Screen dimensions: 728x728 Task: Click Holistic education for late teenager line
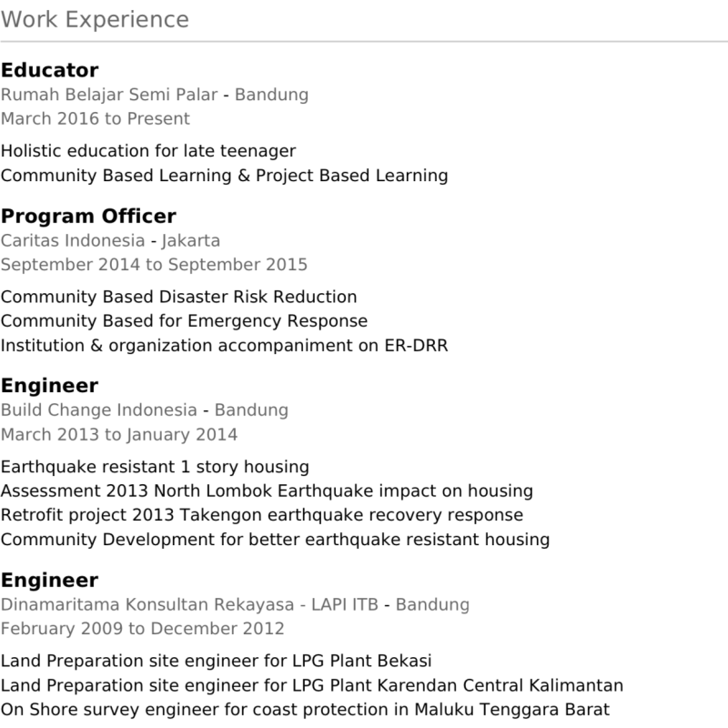click(148, 151)
